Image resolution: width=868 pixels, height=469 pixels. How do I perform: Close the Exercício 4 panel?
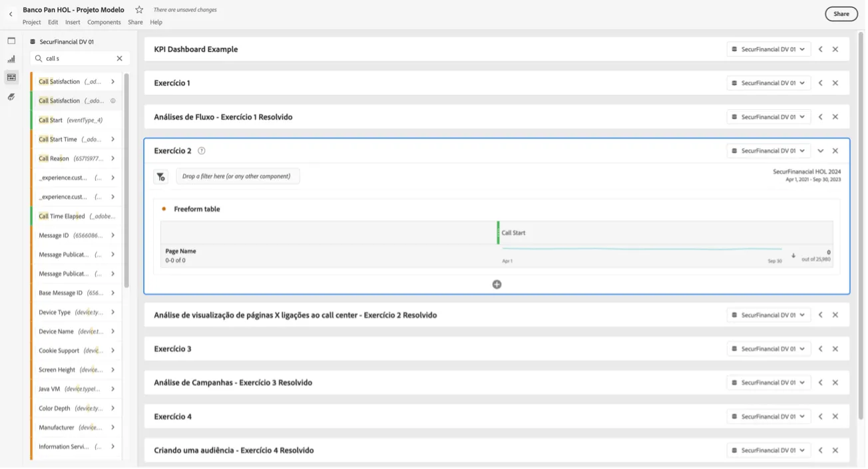(x=835, y=417)
